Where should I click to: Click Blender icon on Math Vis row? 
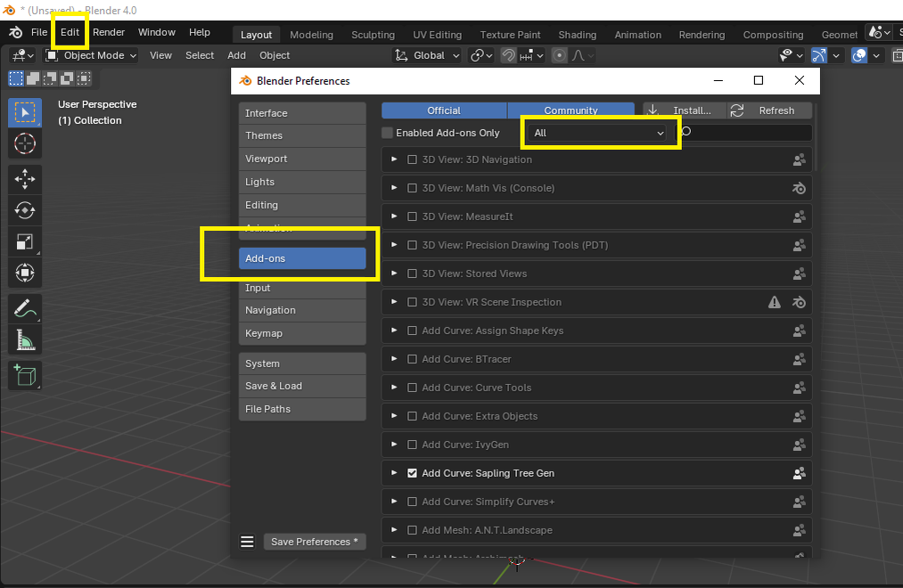[799, 188]
